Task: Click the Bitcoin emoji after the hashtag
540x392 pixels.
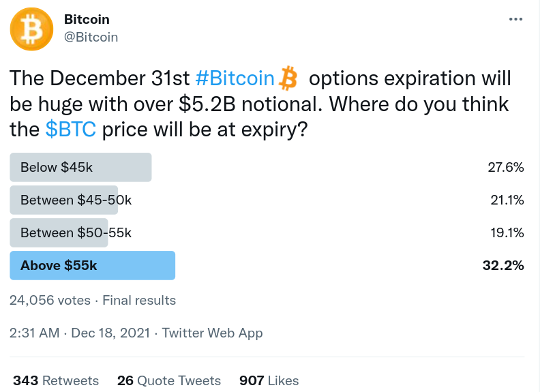Action: pyautogui.click(x=288, y=78)
